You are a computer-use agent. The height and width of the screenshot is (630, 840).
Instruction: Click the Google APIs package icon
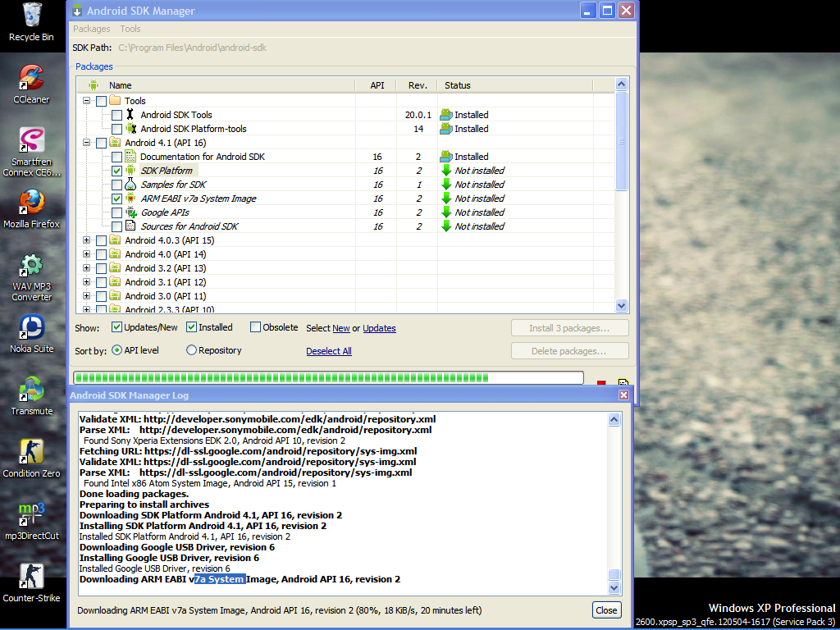130,212
